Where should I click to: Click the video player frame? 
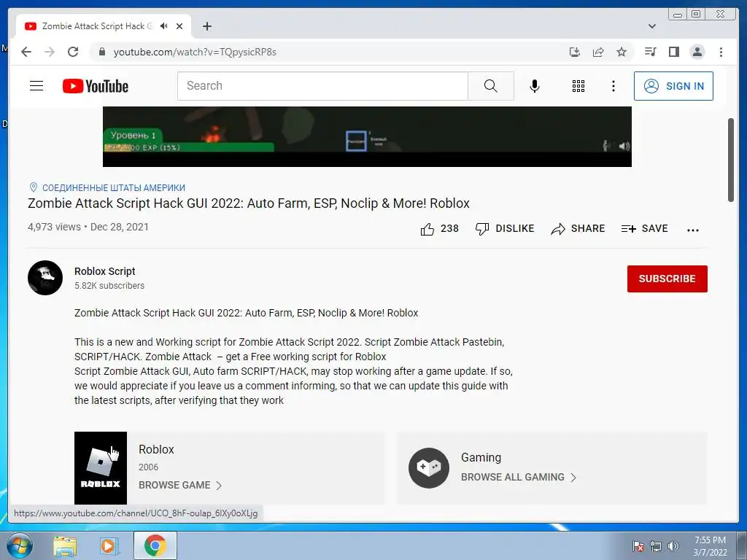coord(367,136)
